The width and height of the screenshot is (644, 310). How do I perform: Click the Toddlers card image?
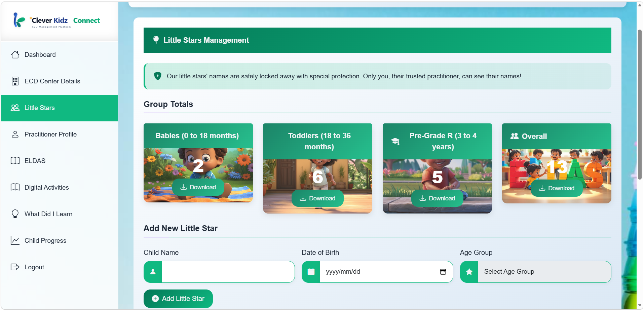[x=317, y=186]
